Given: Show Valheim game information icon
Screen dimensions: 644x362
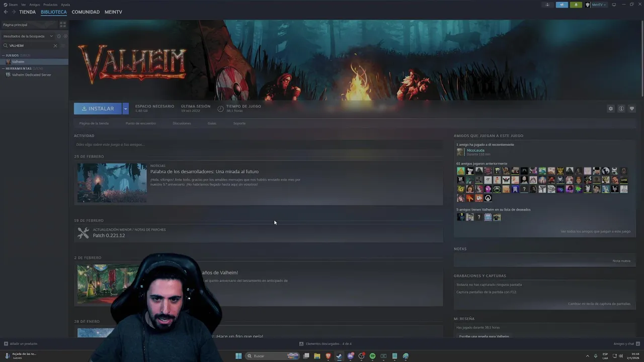Looking at the screenshot, I should (621, 109).
